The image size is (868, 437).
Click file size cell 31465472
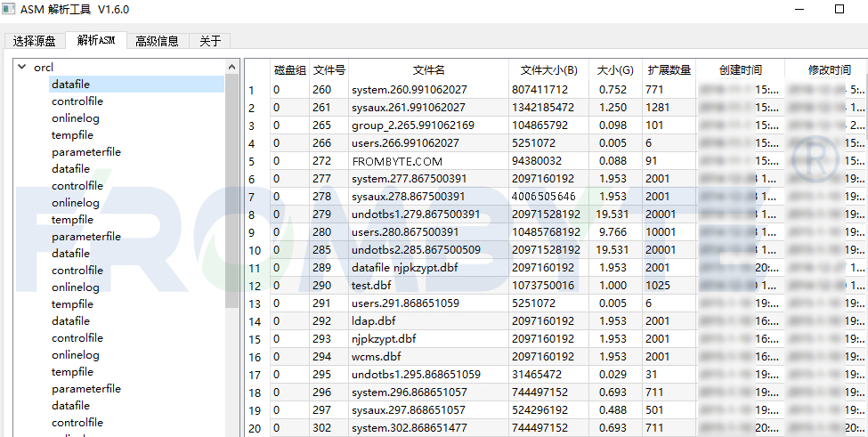(x=548, y=375)
